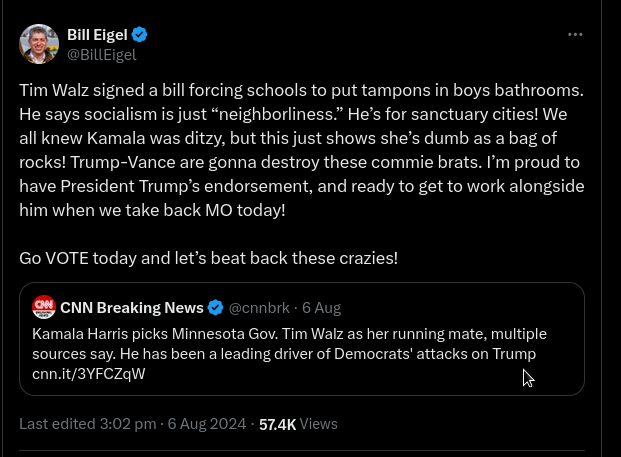The width and height of the screenshot is (621, 457).
Task: Click the @cnnbrk handle
Action: pyautogui.click(x=260, y=307)
